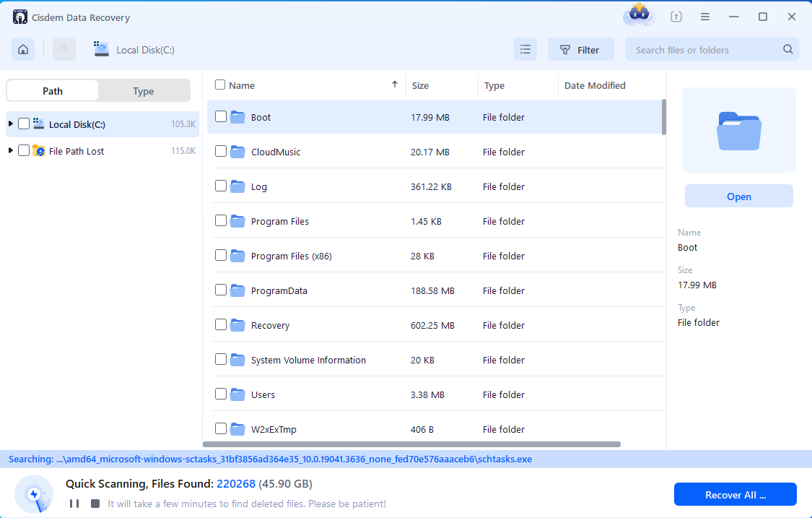
Task: Click the upload/update icon in title bar
Action: (676, 17)
